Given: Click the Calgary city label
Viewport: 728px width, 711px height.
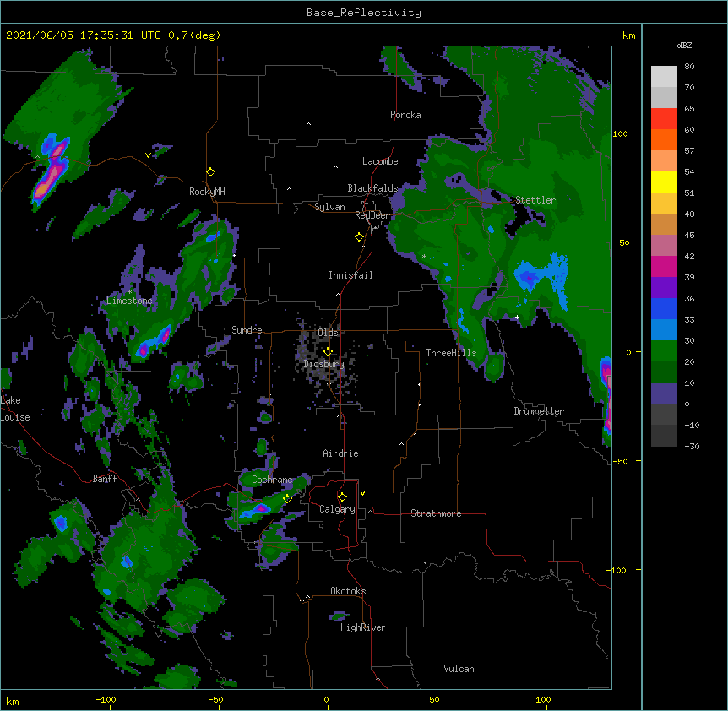Looking at the screenshot, I should (337, 509).
